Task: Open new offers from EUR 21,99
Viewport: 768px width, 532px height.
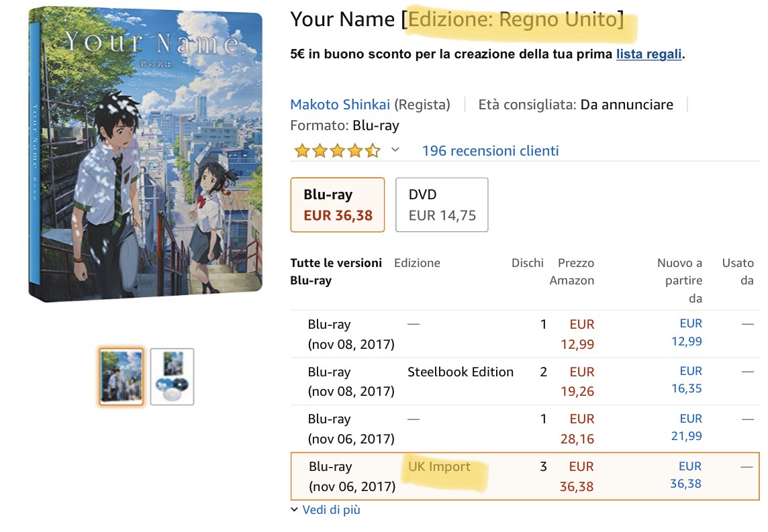Action: [x=686, y=427]
